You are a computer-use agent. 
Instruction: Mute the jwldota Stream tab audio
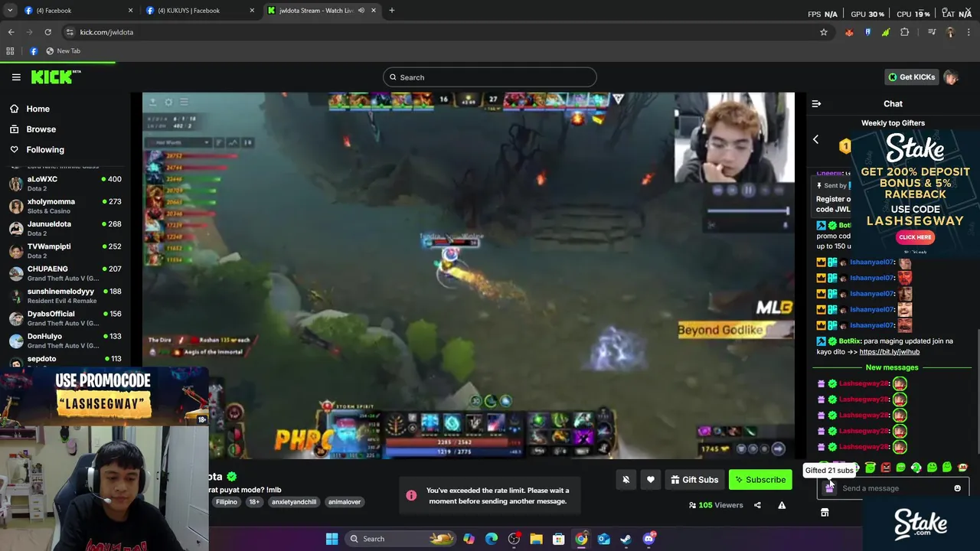(361, 11)
